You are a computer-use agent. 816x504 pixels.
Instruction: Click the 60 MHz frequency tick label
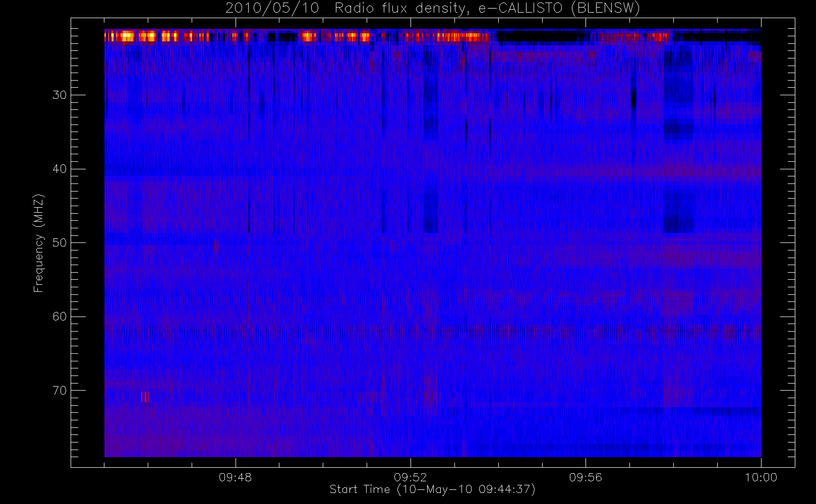tap(60, 317)
